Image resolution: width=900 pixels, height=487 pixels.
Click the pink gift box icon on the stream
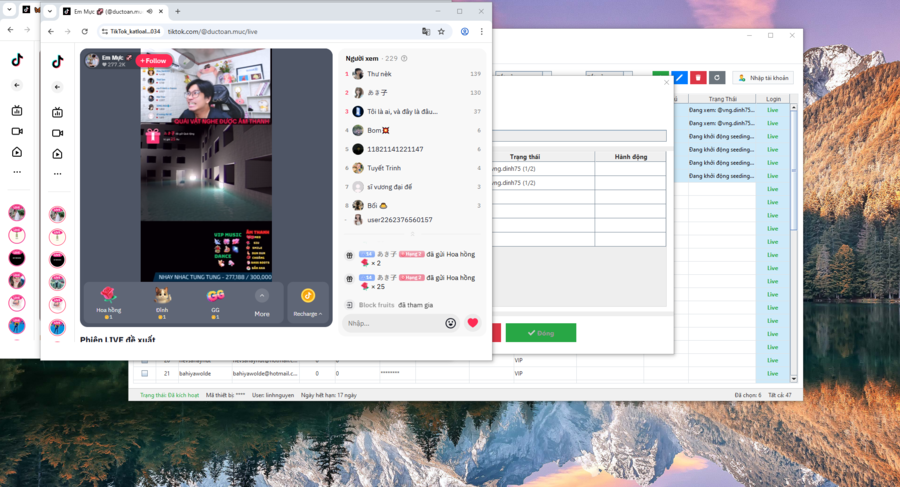(152, 136)
